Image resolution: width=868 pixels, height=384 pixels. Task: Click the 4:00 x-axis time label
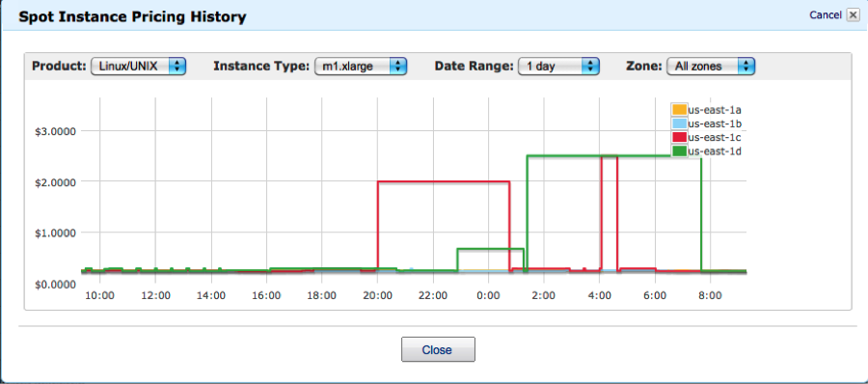click(x=600, y=295)
